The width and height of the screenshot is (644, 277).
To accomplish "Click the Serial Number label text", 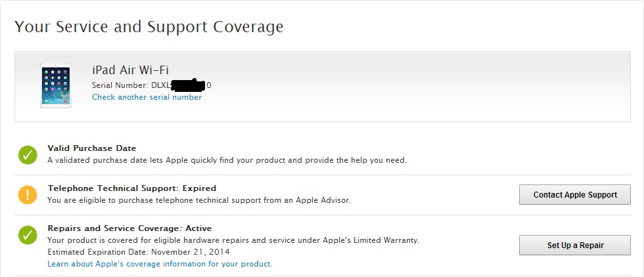I will tap(119, 85).
